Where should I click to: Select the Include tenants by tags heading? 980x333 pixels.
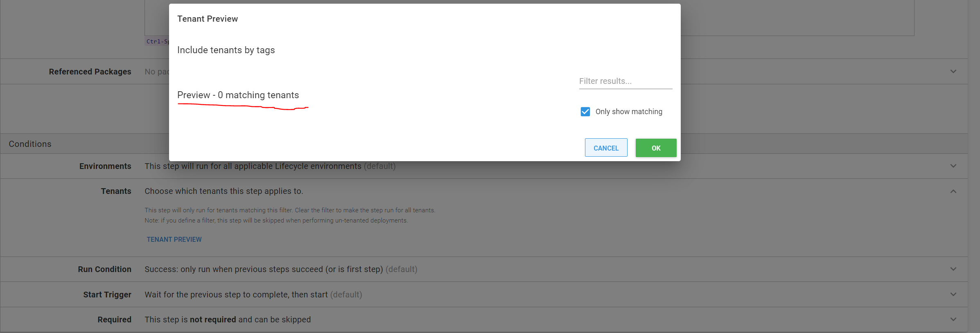[226, 50]
